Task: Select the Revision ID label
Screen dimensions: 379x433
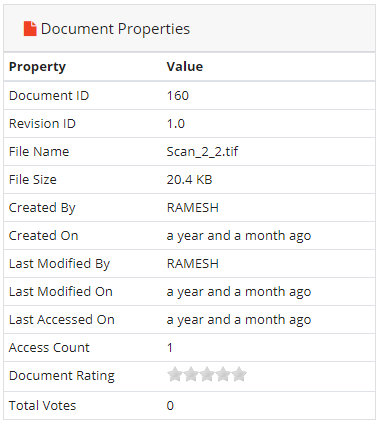Action: pos(42,124)
